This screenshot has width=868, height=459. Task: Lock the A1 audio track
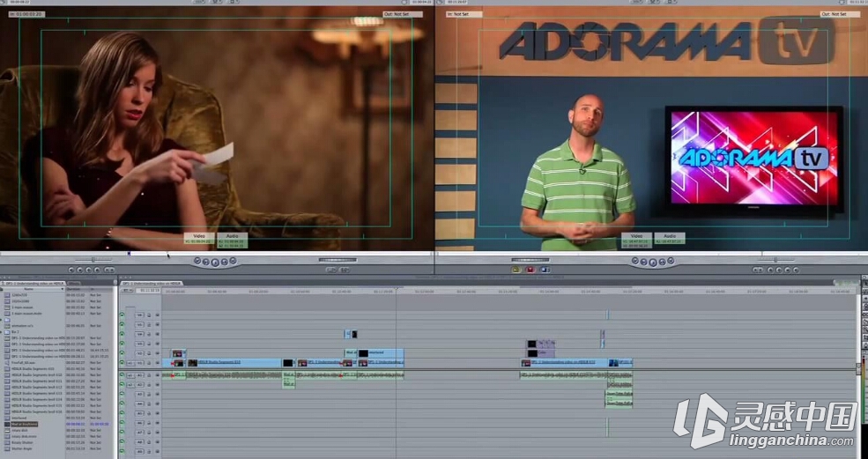tap(149, 375)
